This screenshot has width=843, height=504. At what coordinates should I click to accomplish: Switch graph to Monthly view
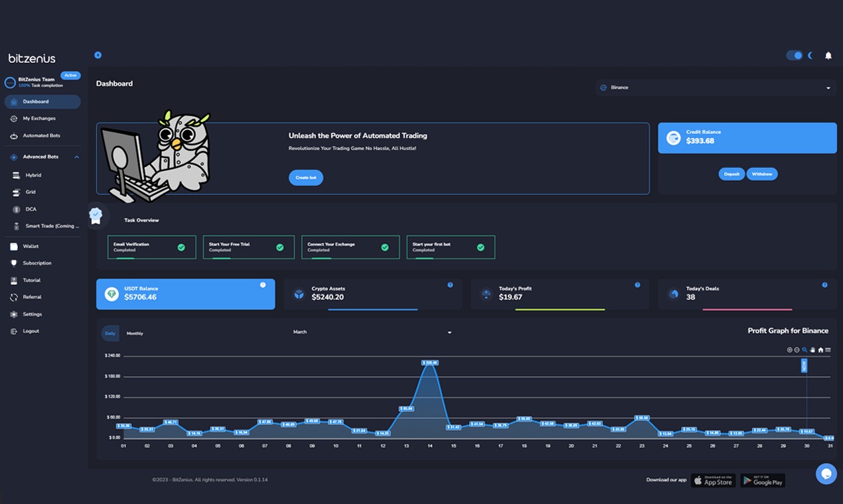(135, 333)
